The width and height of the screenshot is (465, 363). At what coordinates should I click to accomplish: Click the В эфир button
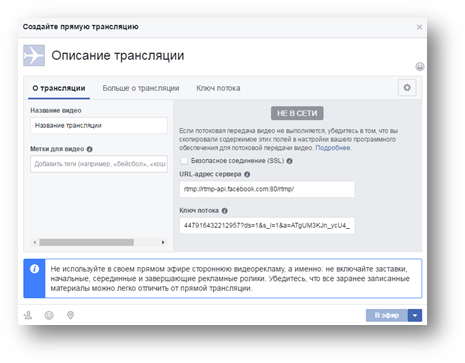click(x=387, y=315)
